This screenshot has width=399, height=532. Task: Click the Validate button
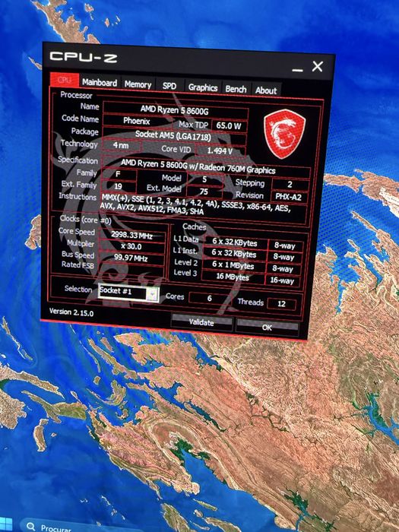[x=201, y=322]
